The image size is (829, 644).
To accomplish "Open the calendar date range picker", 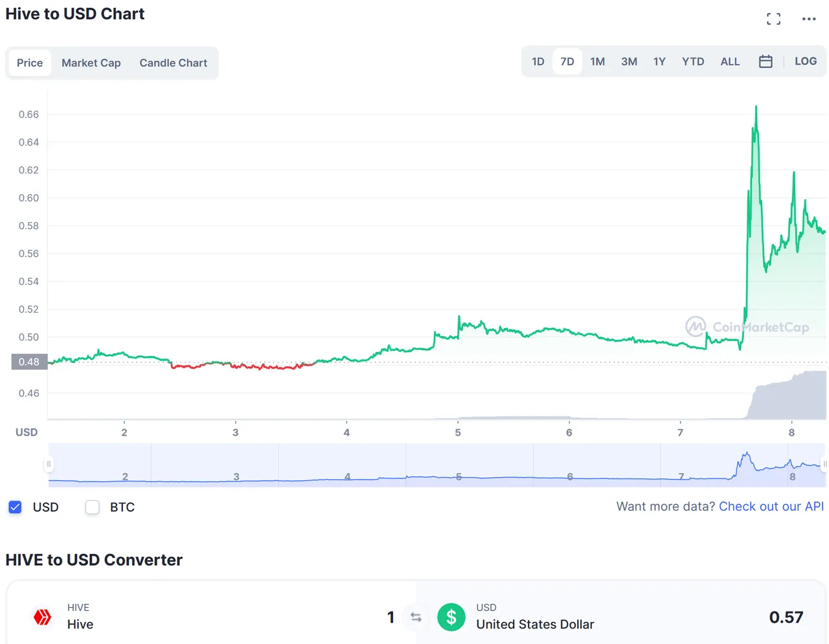I will coord(766,61).
